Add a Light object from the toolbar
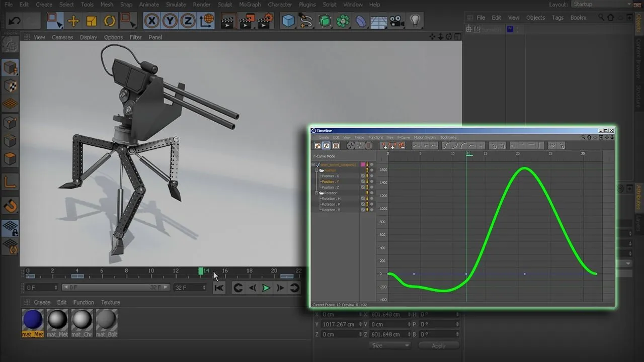This screenshot has height=362, width=644. click(x=415, y=21)
